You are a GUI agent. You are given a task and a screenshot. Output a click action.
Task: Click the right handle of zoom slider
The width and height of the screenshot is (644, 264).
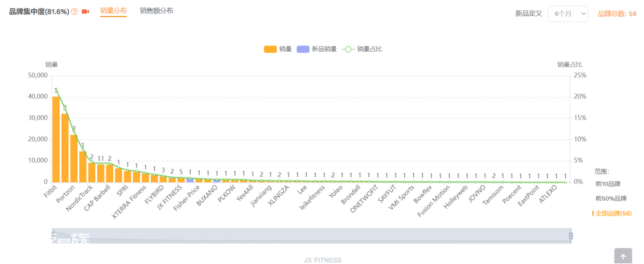[571, 236]
